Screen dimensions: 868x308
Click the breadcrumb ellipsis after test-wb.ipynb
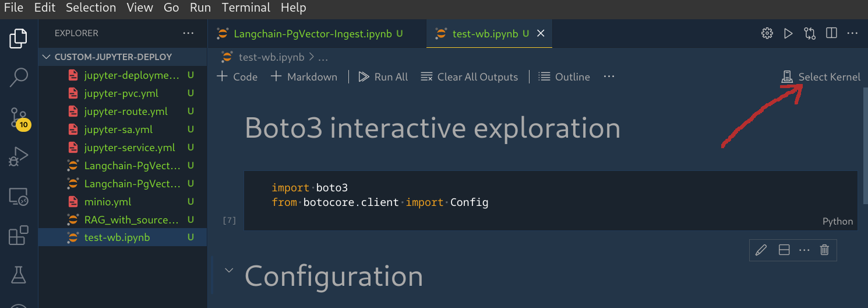point(323,57)
